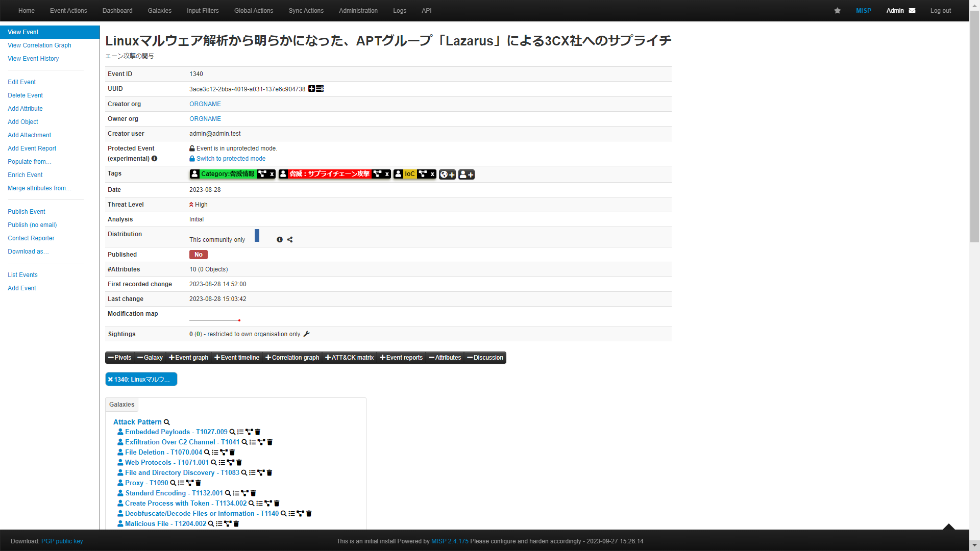
Task: Toggle the Event graph section
Action: coord(188,358)
